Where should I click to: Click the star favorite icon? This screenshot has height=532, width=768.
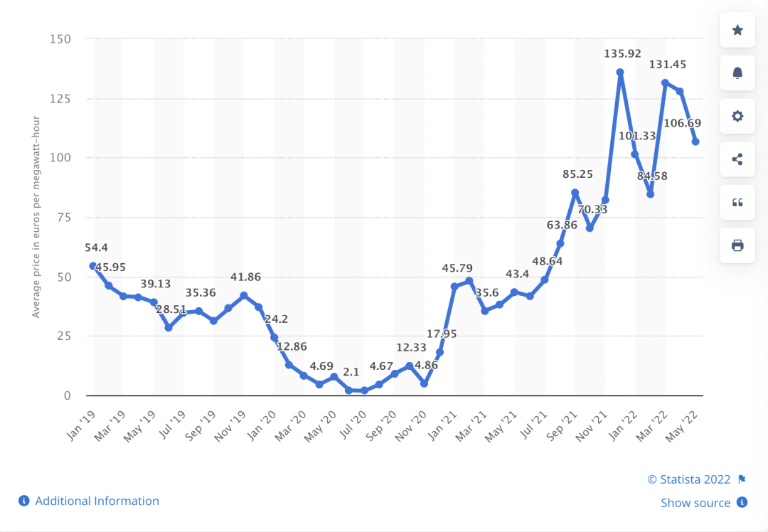[737, 30]
